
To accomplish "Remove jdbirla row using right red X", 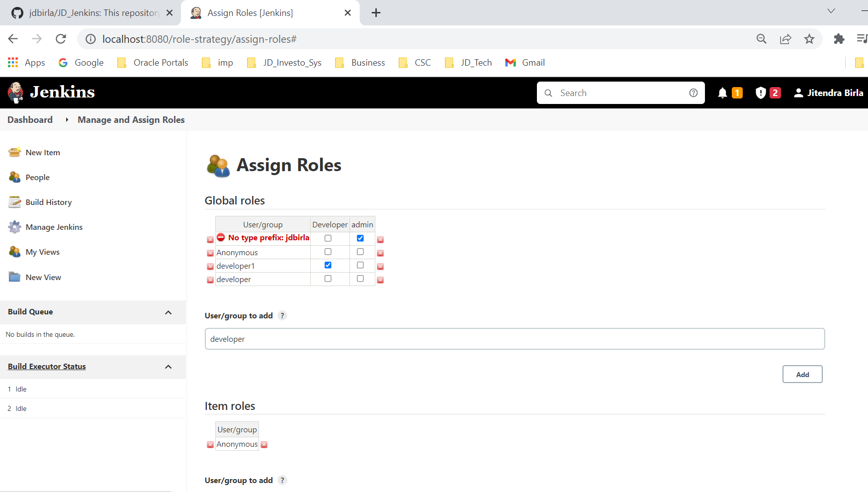I will click(x=380, y=240).
